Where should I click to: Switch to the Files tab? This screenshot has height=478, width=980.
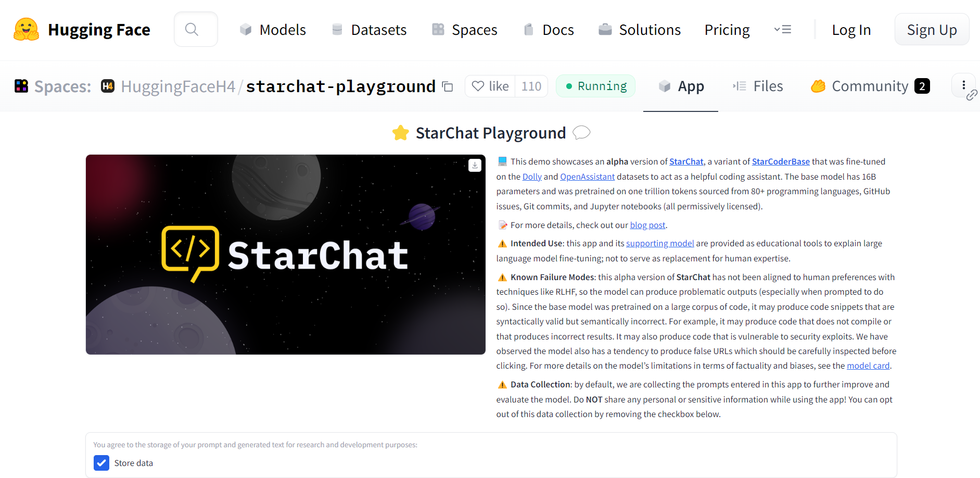pyautogui.click(x=757, y=86)
